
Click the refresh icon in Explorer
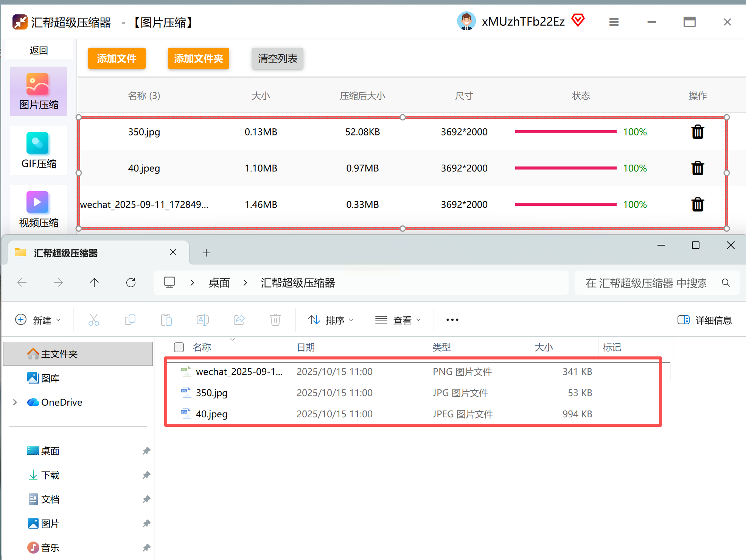[x=131, y=283]
